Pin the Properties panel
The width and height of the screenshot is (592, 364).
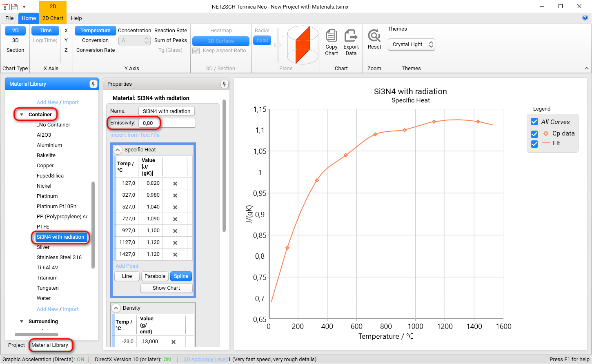(x=224, y=84)
